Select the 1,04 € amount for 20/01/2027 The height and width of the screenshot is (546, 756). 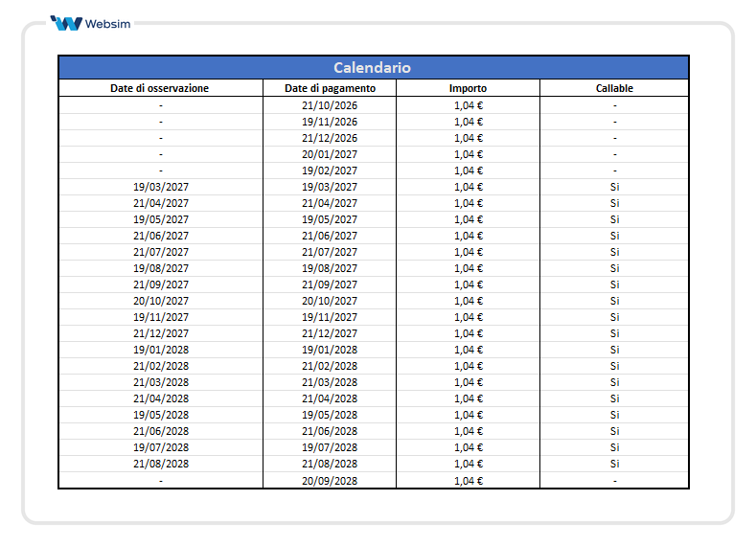click(469, 154)
